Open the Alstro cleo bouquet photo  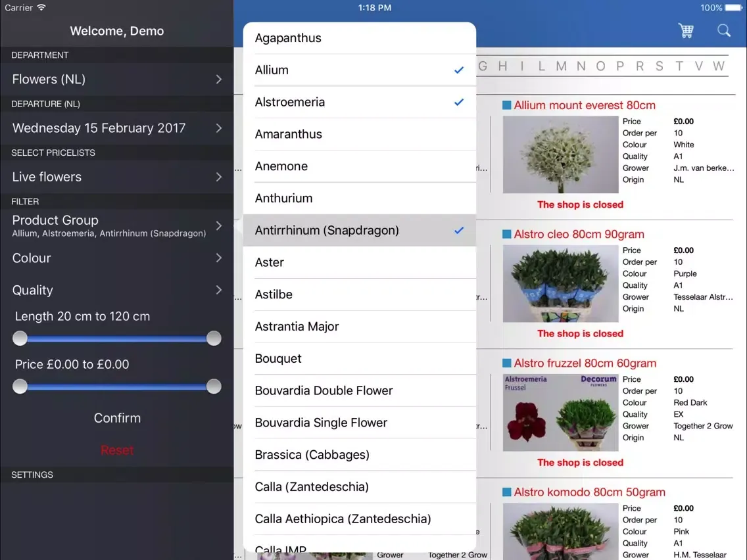(561, 284)
